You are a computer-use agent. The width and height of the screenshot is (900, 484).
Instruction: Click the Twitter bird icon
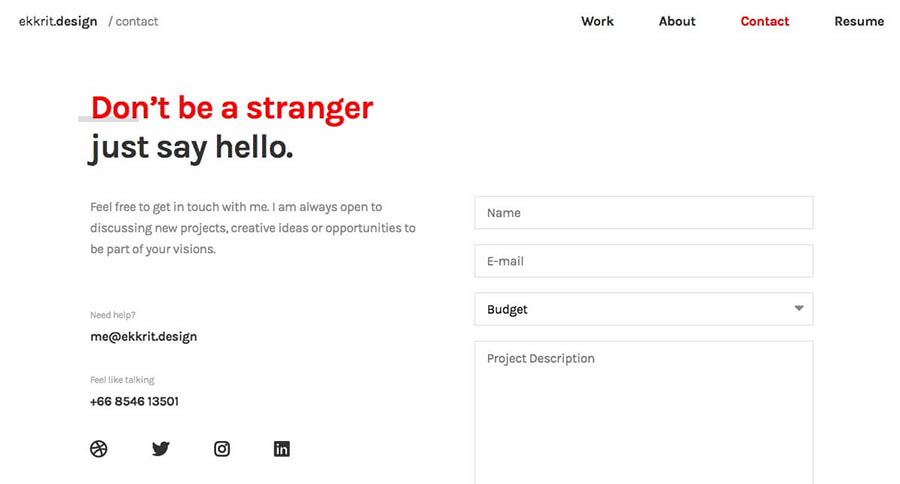tap(160, 449)
